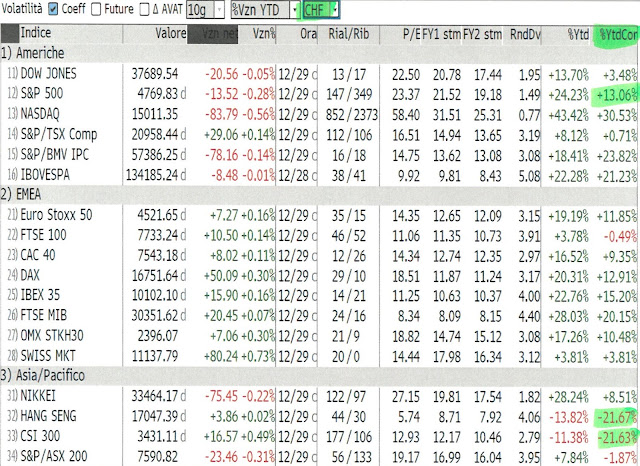Select the CAC 40 index row
Image resolution: width=640 pixels, height=466 pixels.
(319, 255)
